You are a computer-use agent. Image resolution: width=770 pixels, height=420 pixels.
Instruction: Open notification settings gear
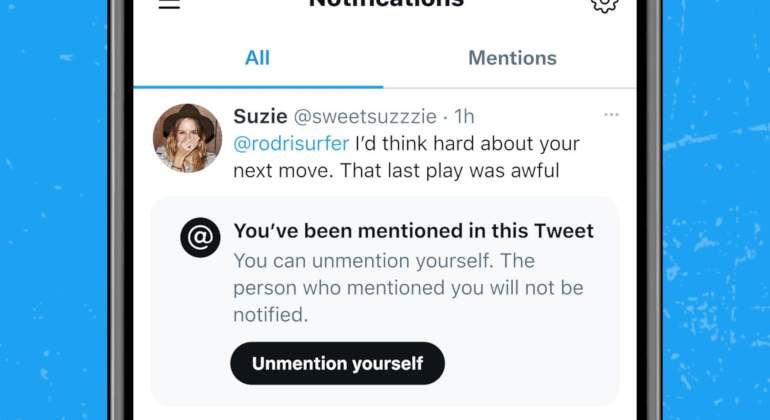pyautogui.click(x=604, y=5)
